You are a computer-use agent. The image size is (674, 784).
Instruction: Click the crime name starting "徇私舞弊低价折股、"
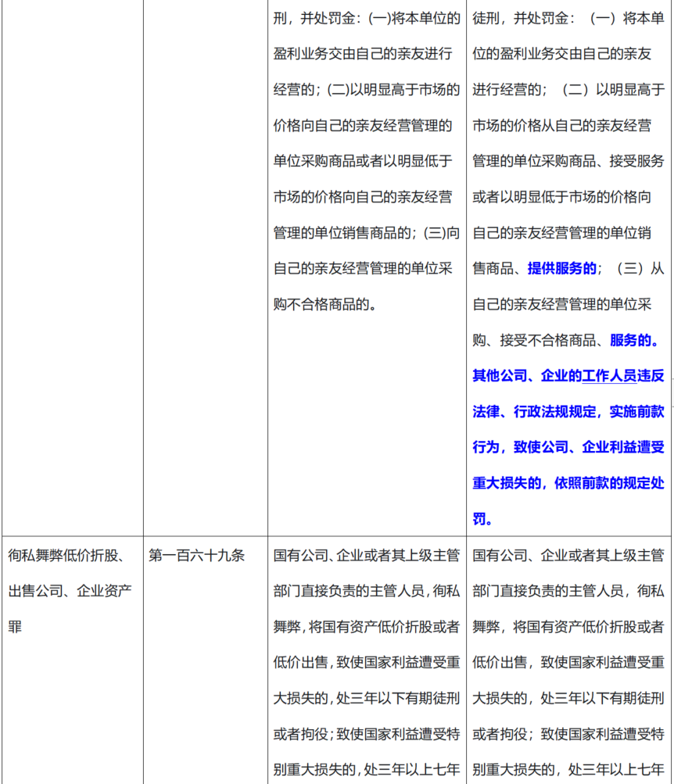(x=66, y=555)
